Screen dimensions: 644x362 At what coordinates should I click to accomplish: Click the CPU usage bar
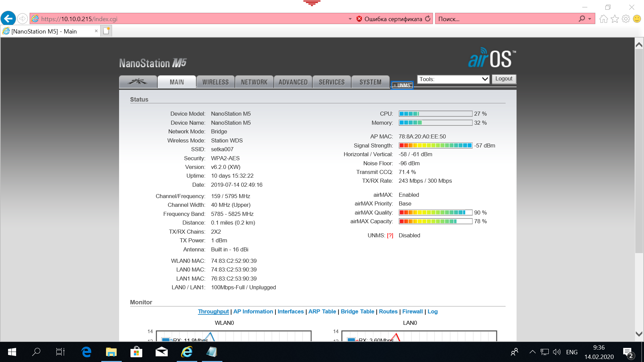435,114
